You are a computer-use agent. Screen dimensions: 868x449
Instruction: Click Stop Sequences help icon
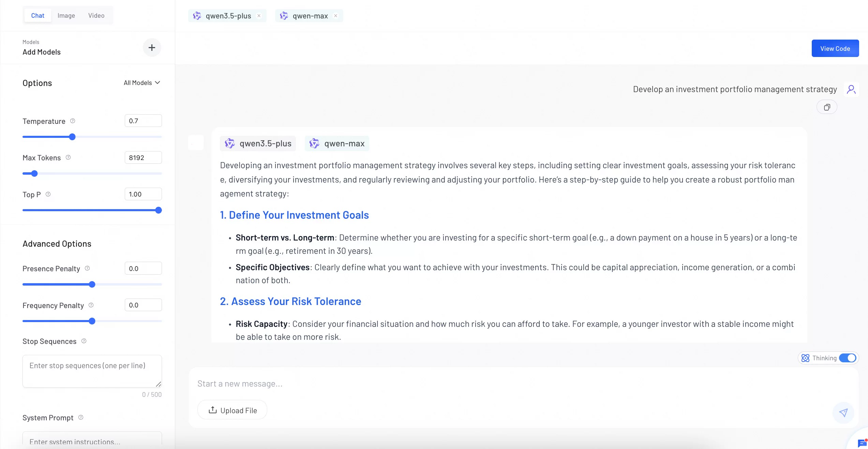pos(84,341)
